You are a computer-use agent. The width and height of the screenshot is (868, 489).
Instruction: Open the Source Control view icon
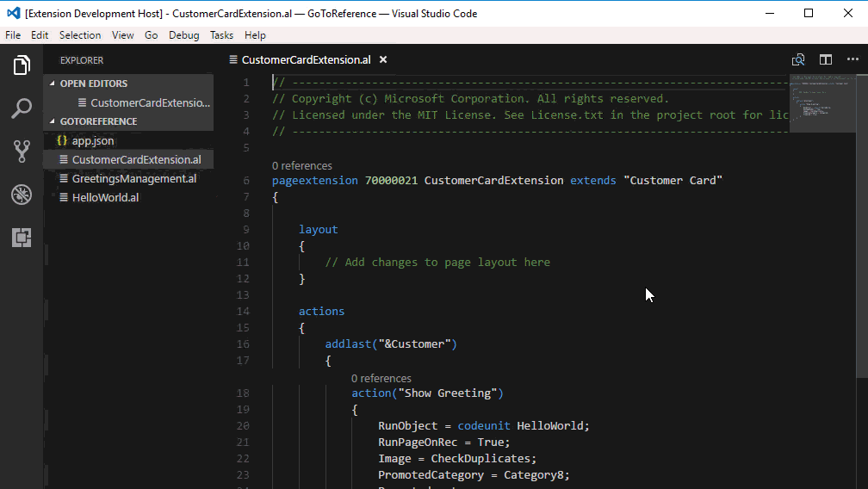pyautogui.click(x=22, y=152)
